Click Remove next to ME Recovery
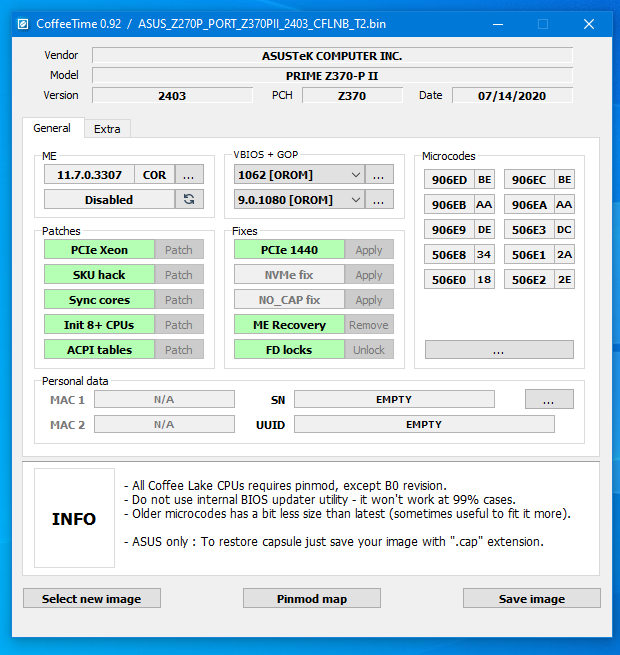The width and height of the screenshot is (620, 655). pyautogui.click(x=369, y=325)
